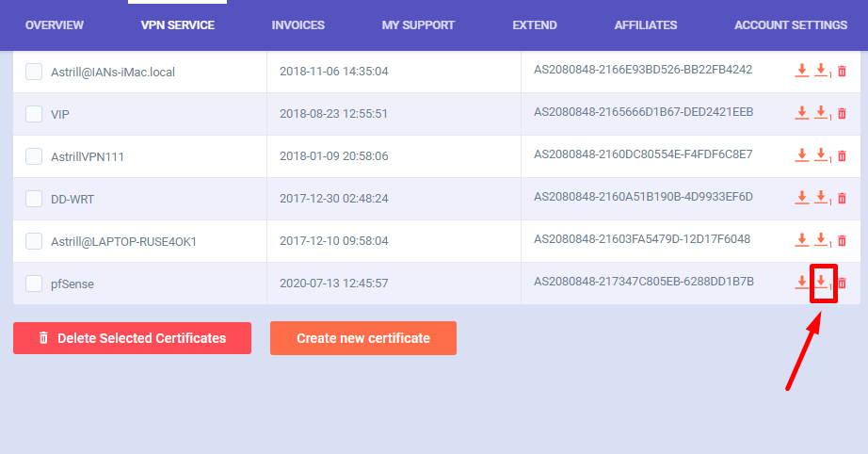
Task: Delete the pfSense certificate via trash icon
Action: pos(842,283)
